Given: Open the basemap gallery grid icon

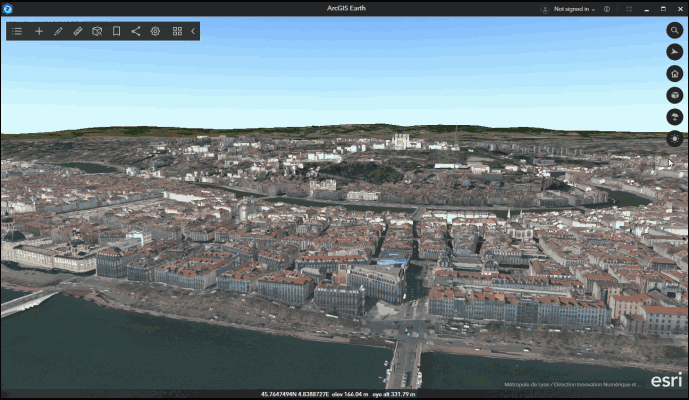Looking at the screenshot, I should point(177,31).
